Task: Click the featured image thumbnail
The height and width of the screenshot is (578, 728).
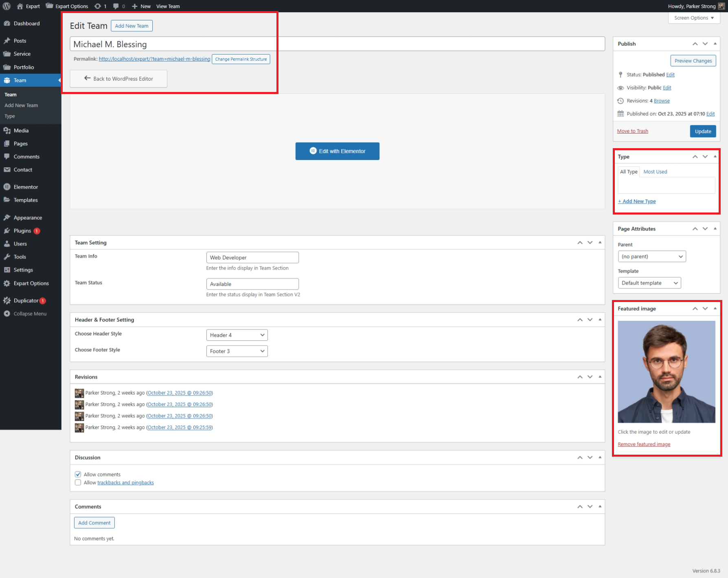Action: click(x=666, y=372)
